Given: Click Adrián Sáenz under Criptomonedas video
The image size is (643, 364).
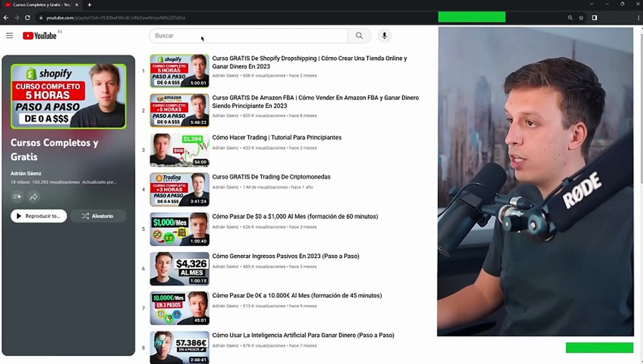Looking at the screenshot, I should [x=225, y=187].
